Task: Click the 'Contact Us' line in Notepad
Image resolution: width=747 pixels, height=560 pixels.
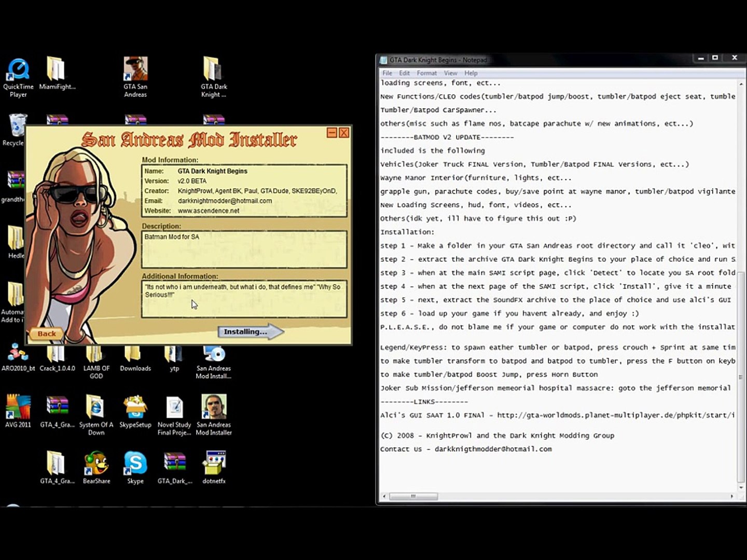Action: click(466, 449)
